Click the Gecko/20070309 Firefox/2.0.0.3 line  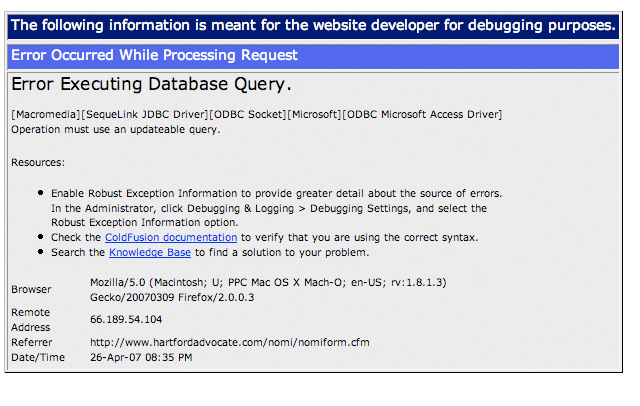[172, 297]
